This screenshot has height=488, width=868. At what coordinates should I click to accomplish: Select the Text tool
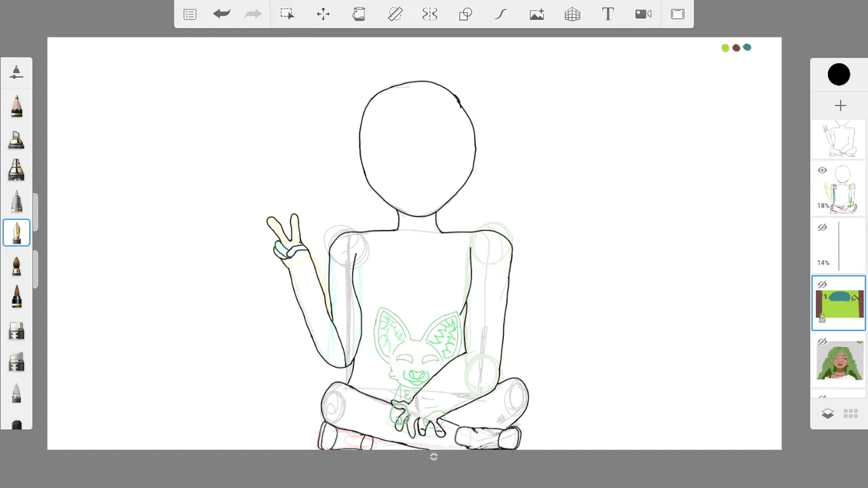(608, 14)
